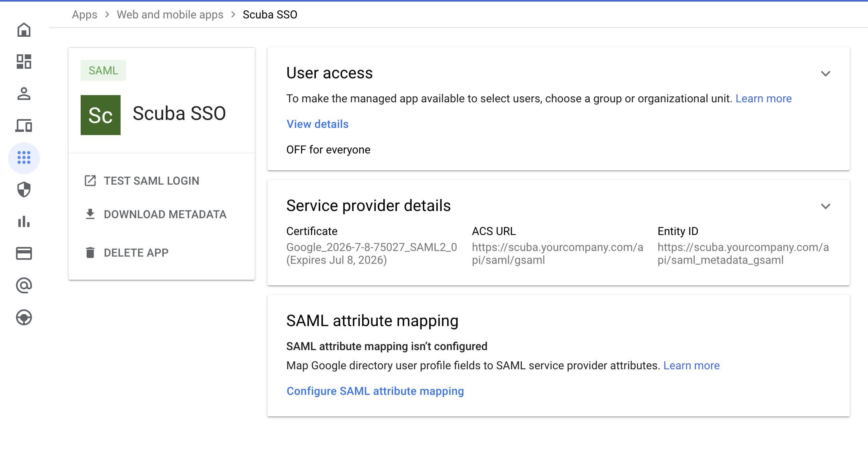Click the green Sc app logo
Screen dimensions: 868x458
click(x=101, y=115)
